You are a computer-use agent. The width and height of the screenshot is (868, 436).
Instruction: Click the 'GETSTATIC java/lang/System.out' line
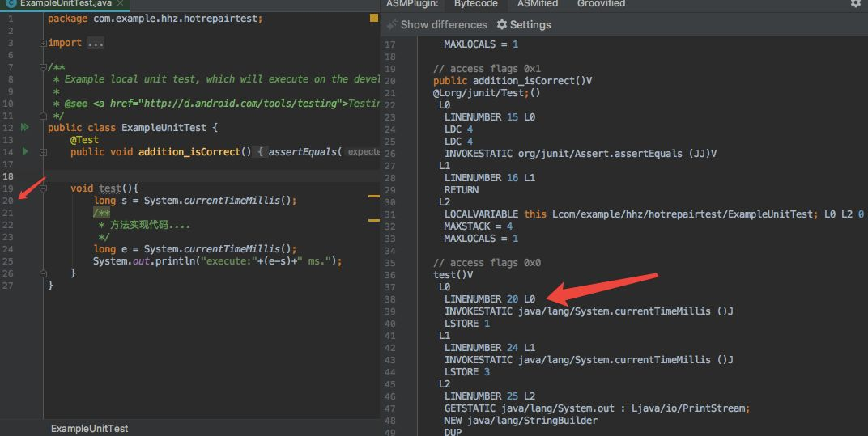pos(597,408)
